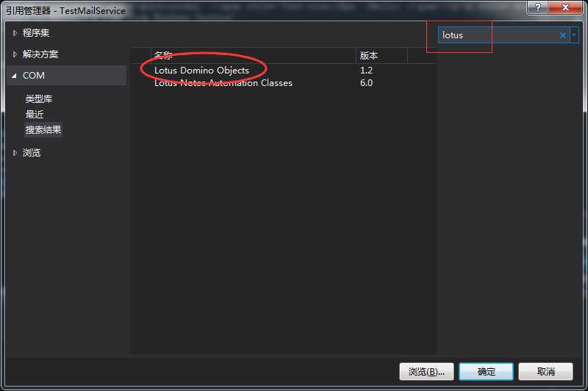Collapse the COM section arrow
This screenshot has width=588, height=391.
[x=14, y=76]
